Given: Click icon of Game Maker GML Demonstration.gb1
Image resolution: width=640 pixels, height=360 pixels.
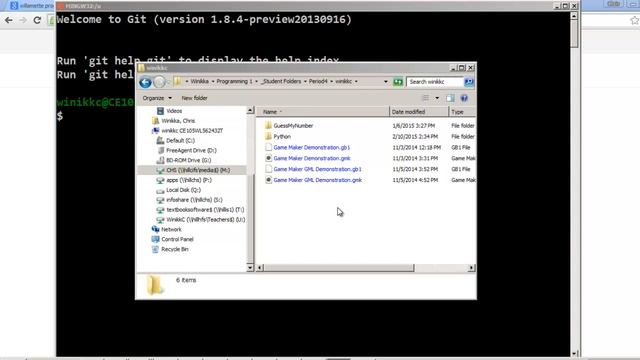Looking at the screenshot, I should tap(268, 169).
